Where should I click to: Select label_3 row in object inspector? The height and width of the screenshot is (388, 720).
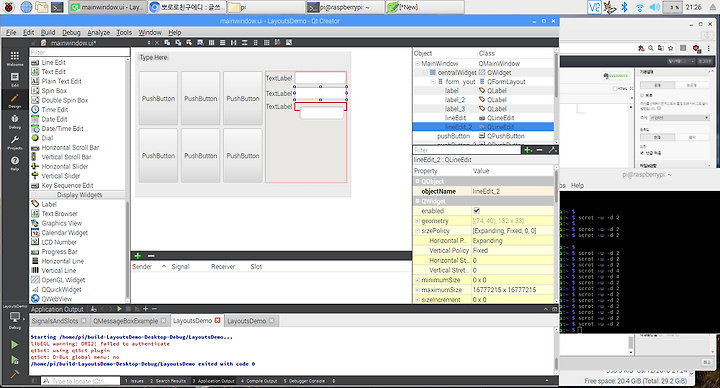483,109
